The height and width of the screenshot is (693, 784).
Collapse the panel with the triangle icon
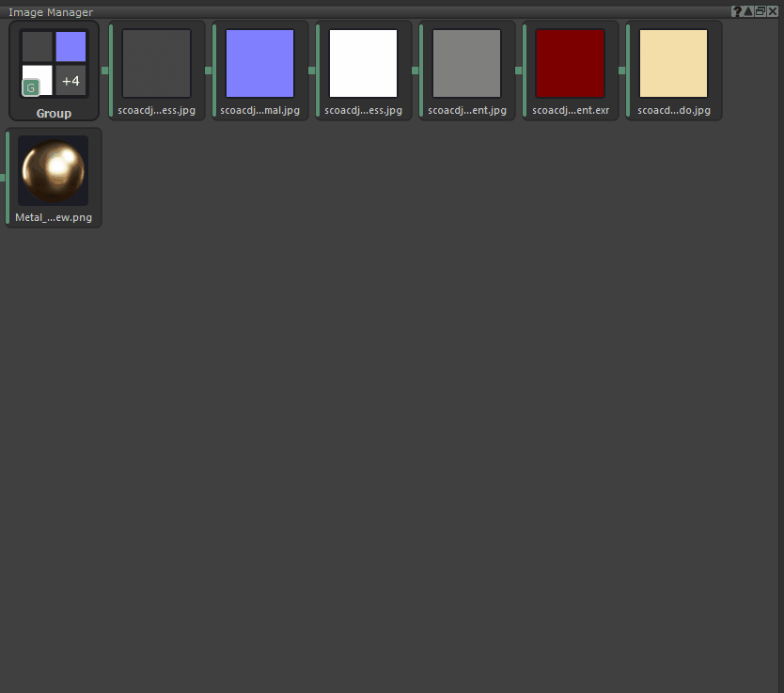point(748,11)
